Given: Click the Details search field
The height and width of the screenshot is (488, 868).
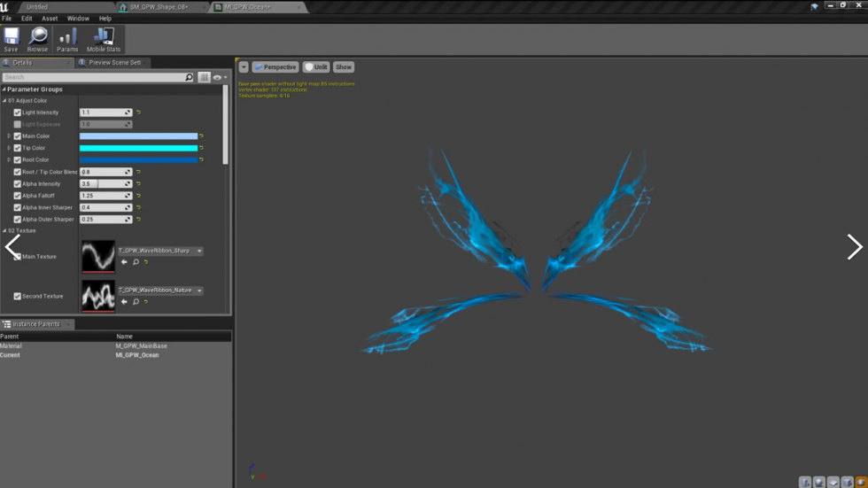Looking at the screenshot, I should tap(93, 78).
